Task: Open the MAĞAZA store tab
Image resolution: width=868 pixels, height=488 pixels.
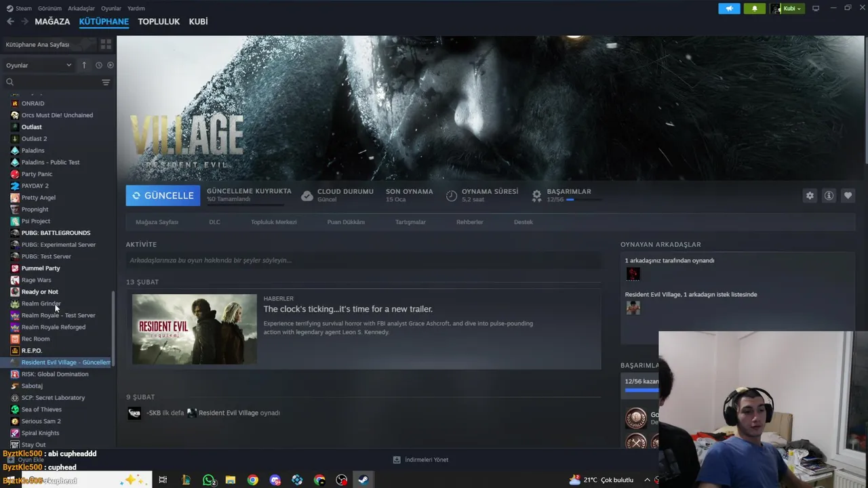Action: 52,22
